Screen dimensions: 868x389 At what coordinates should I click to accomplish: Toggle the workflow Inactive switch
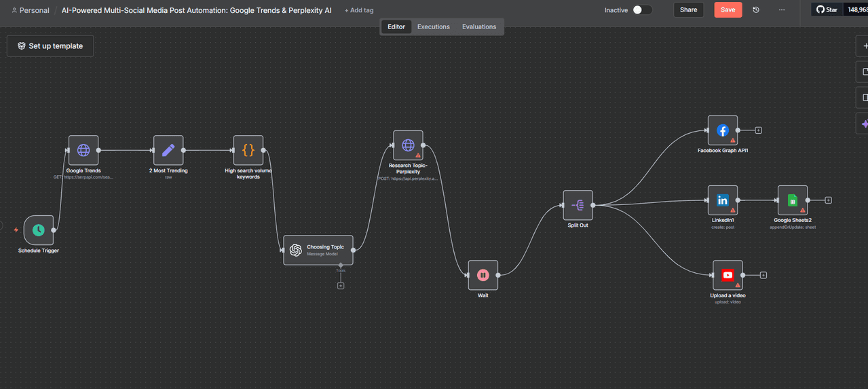coord(642,10)
